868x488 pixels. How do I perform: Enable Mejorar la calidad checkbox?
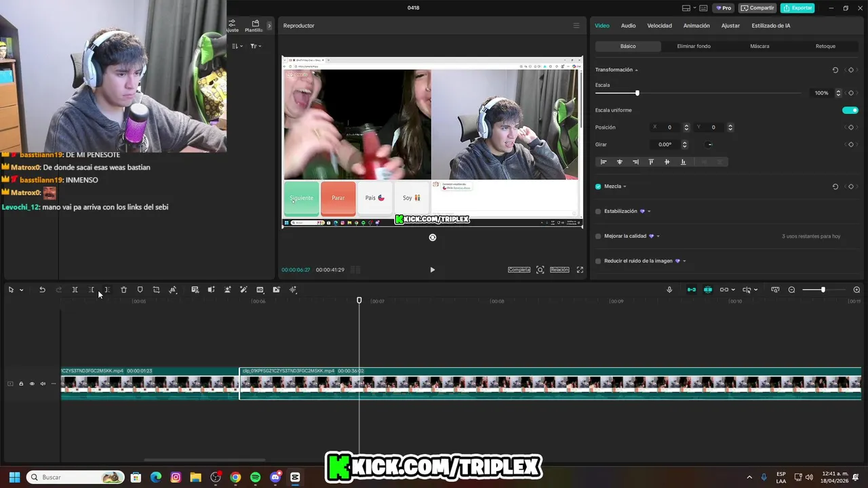[598, 237]
